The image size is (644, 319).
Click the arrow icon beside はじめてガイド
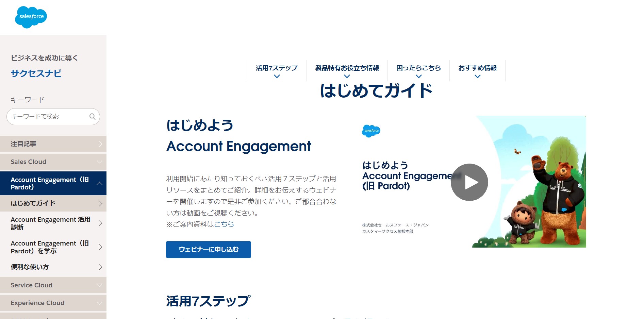[100, 203]
